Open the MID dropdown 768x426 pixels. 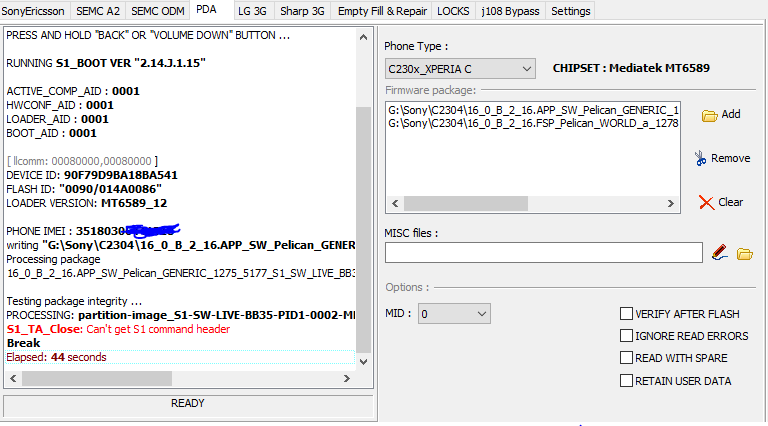tap(454, 314)
